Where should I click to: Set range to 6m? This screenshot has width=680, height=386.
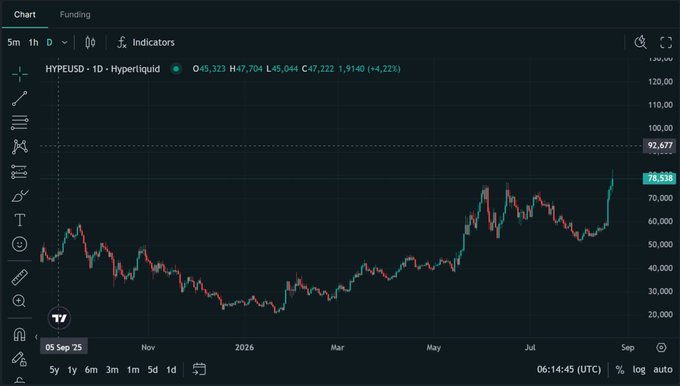(91, 370)
